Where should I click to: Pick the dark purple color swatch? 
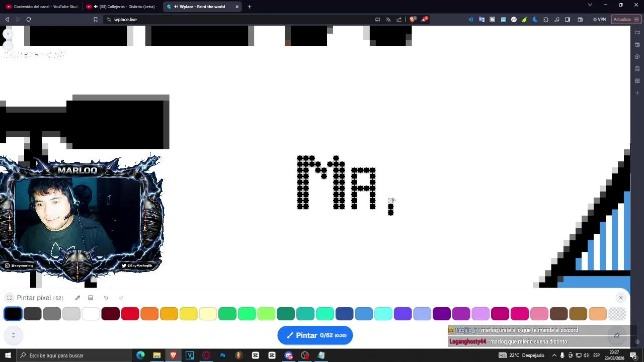click(442, 314)
